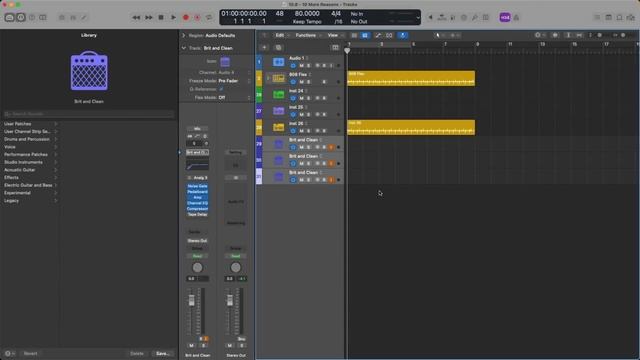Toggle the purple Count-in button
Image resolution: width=640 pixels, height=360 pixels.
[505, 18]
